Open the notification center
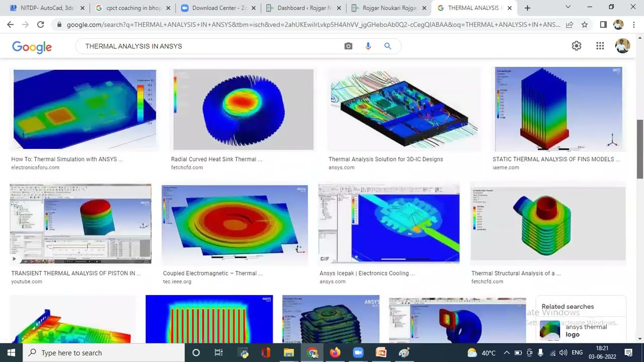This screenshot has height=362, width=644. tap(628, 352)
